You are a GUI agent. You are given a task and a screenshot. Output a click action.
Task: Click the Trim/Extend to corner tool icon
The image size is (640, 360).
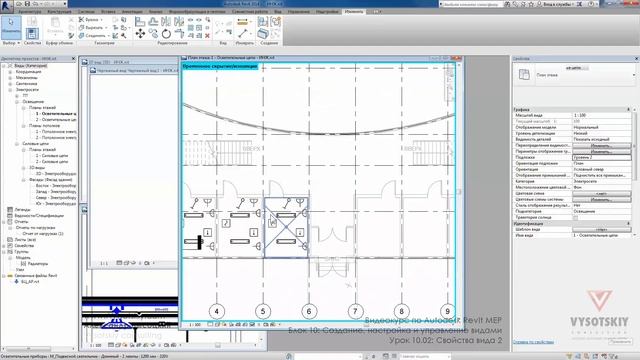click(x=179, y=33)
